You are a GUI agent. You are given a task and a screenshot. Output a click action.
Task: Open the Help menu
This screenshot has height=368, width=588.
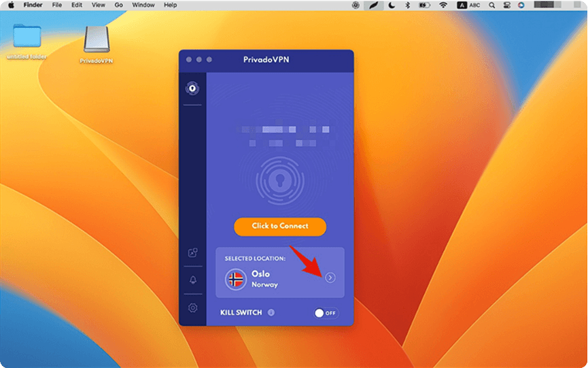tap(170, 5)
